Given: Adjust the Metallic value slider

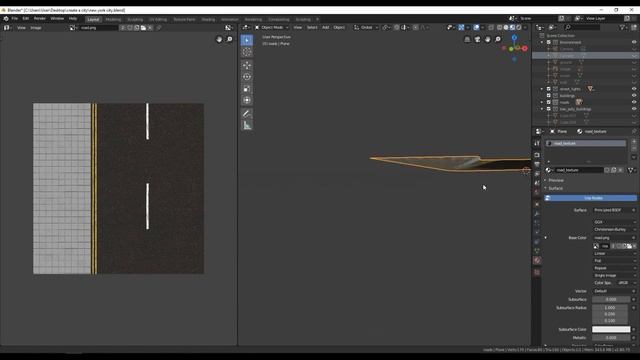Looking at the screenshot, I should (x=611, y=338).
